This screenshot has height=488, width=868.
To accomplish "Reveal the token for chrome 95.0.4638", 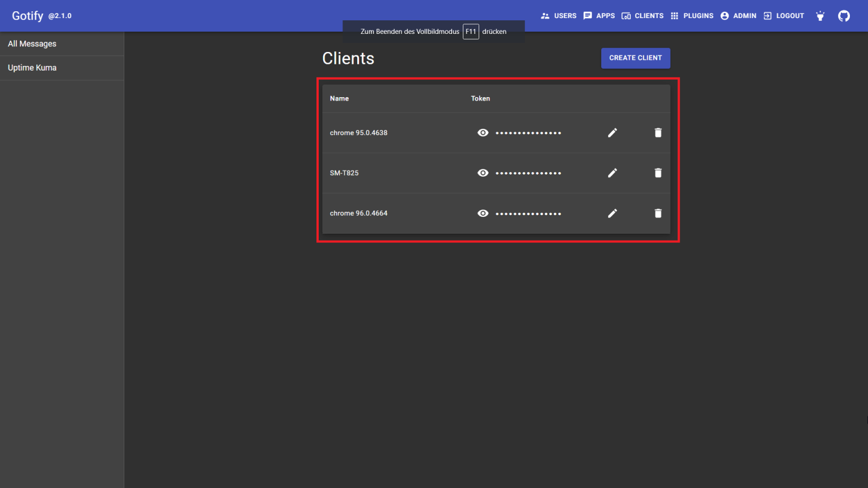I will tap(483, 133).
